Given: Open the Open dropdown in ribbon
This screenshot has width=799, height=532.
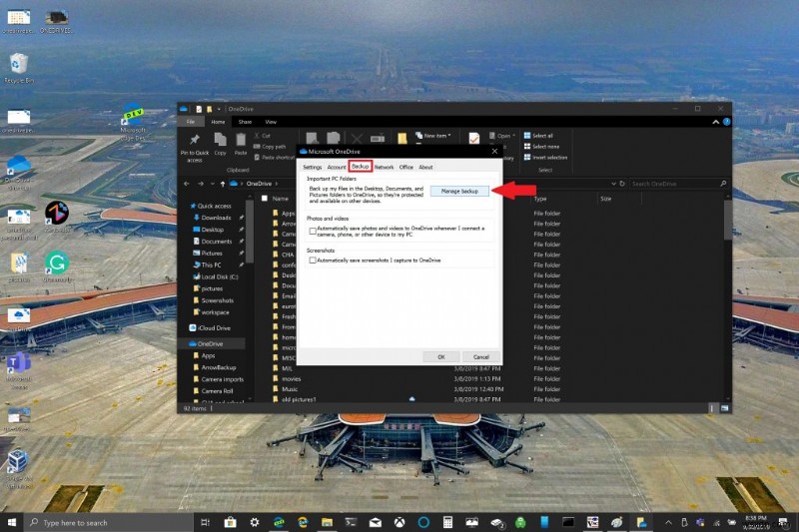Looking at the screenshot, I should [x=502, y=136].
